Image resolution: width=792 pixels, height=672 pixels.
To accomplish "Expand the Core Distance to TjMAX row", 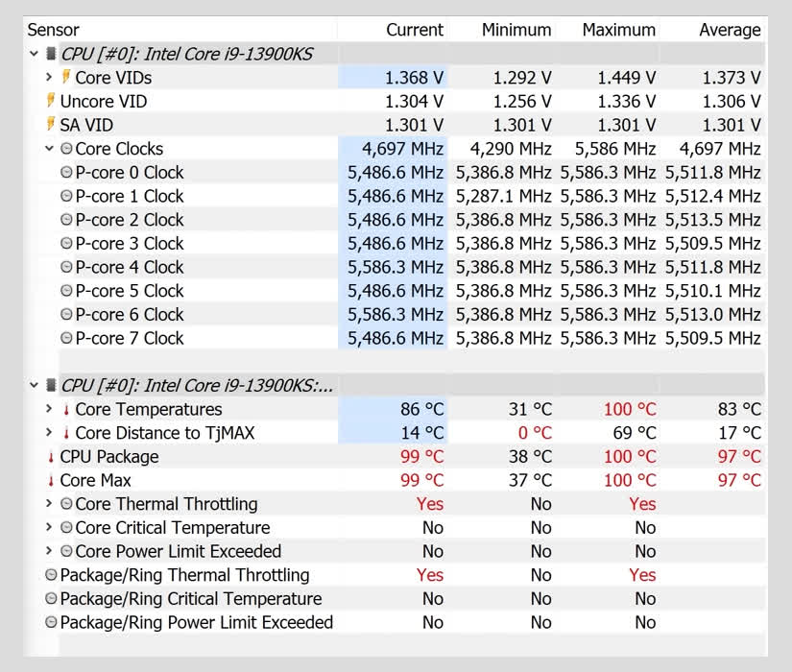I will click(50, 433).
